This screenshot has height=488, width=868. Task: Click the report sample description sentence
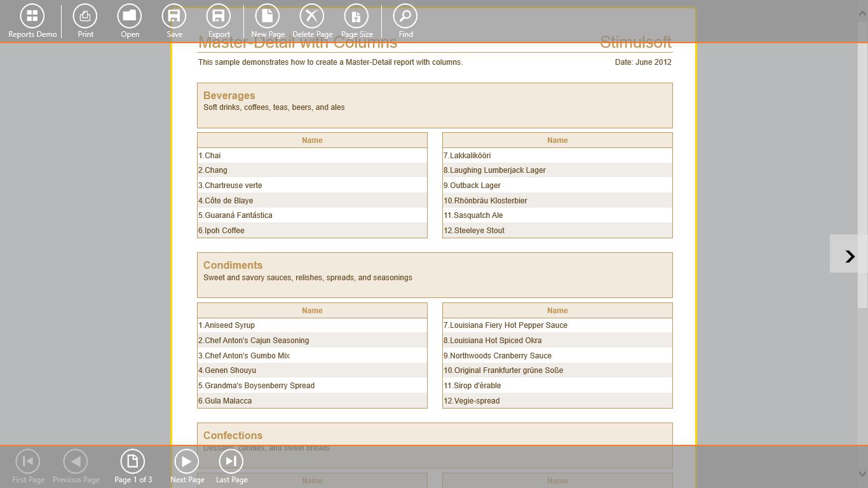coord(330,62)
